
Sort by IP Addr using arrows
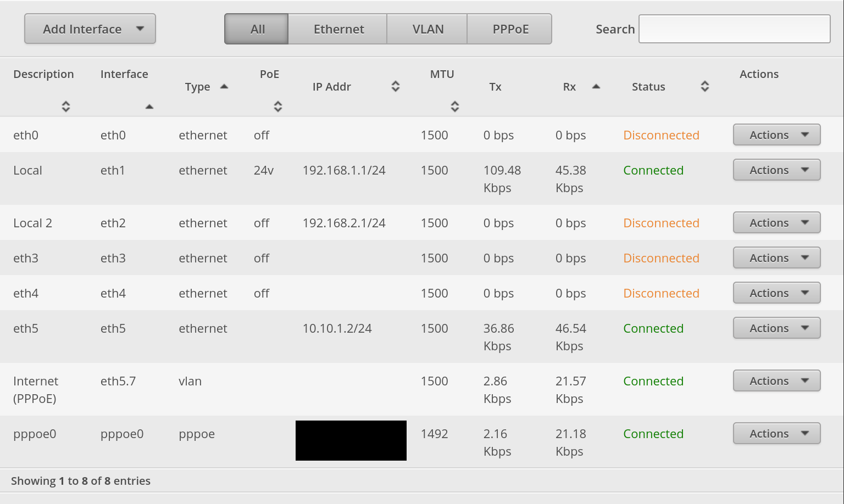[x=396, y=86]
